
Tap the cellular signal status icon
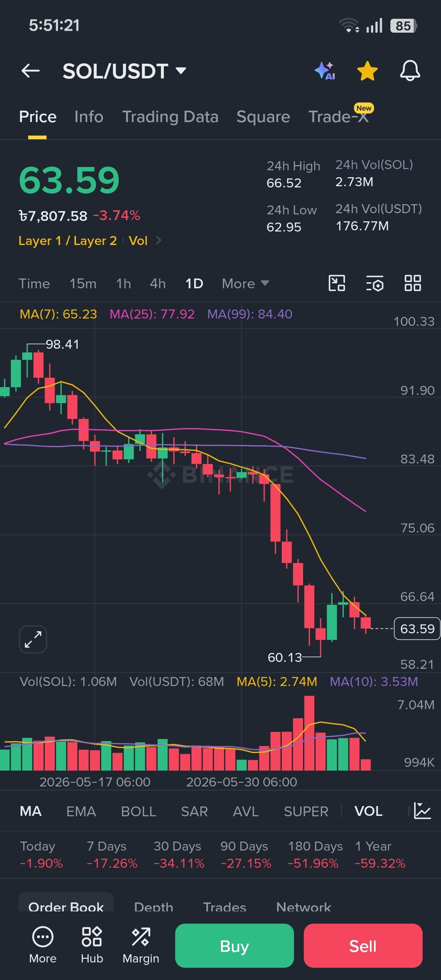pyautogui.click(x=374, y=25)
